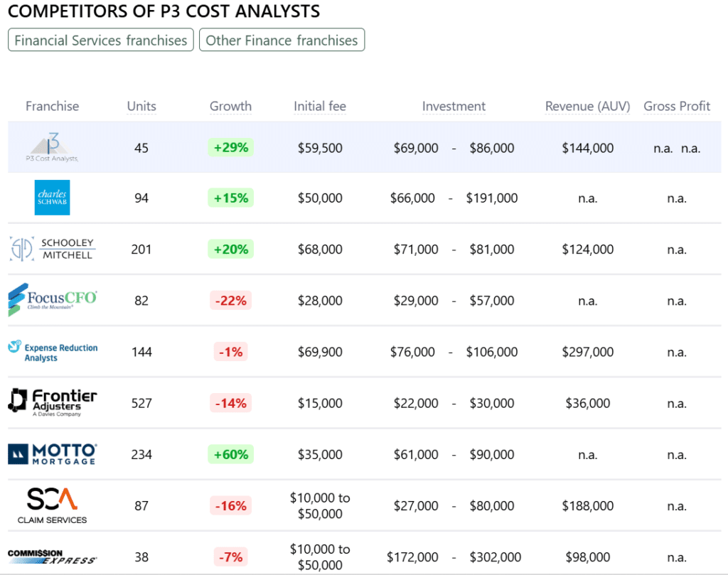This screenshot has height=575, width=728.
Task: Click the $144,000 revenue value
Action: coord(587,148)
